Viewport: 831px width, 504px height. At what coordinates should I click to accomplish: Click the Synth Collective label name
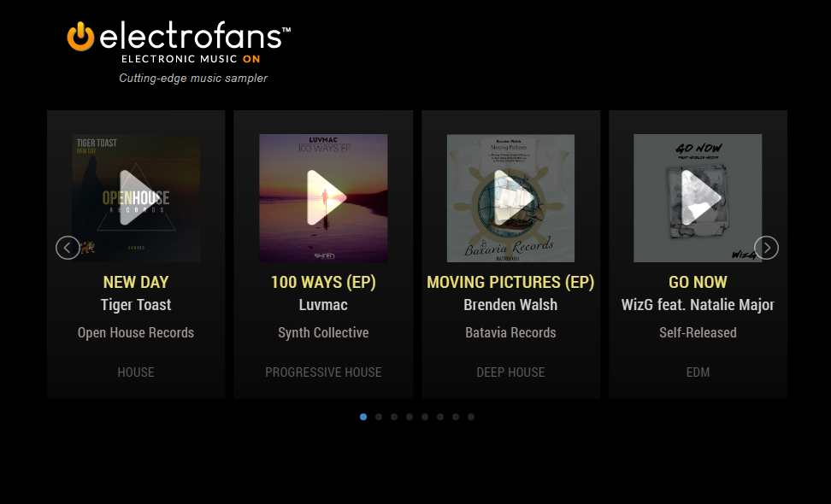point(323,332)
